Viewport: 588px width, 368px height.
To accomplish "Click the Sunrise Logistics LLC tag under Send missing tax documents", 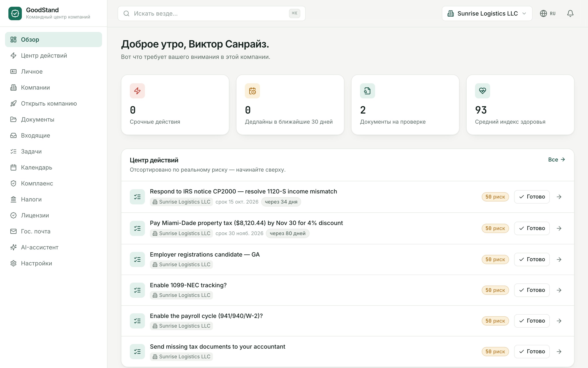I will click(181, 357).
